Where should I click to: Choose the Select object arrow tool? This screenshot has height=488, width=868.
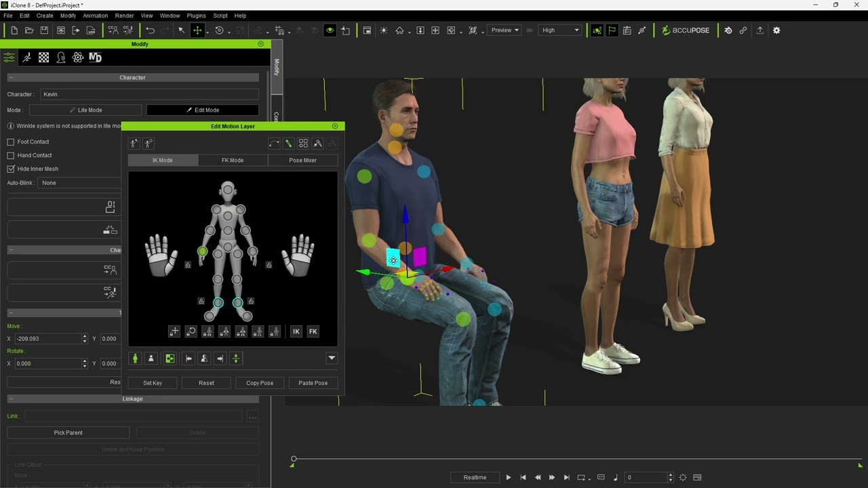coord(181,30)
